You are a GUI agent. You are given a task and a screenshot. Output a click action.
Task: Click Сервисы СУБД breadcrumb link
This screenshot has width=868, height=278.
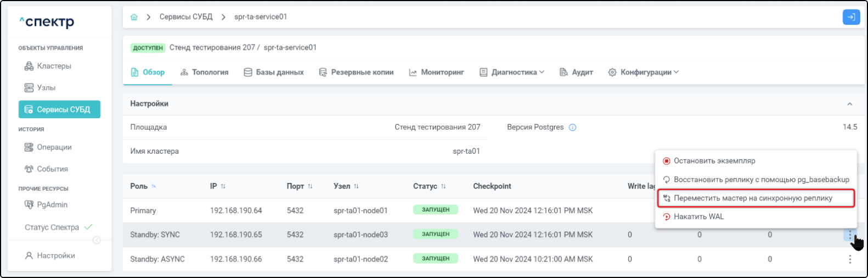[185, 17]
